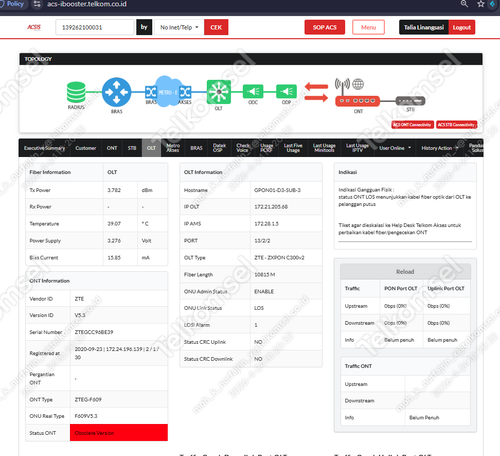This screenshot has width=500, height=456.
Task: Open the No Inet/Telp search type dropdown
Action: [179, 27]
